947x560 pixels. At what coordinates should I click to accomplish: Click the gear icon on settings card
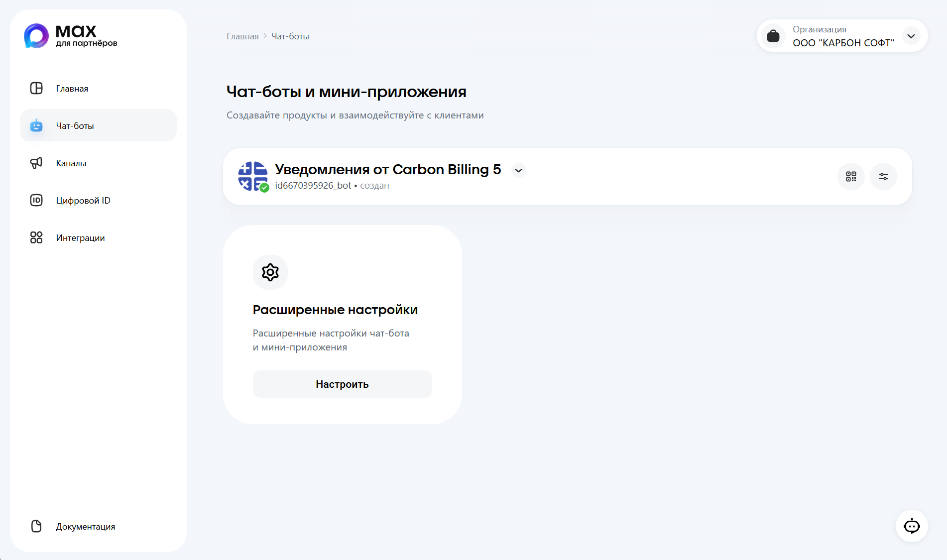click(270, 272)
